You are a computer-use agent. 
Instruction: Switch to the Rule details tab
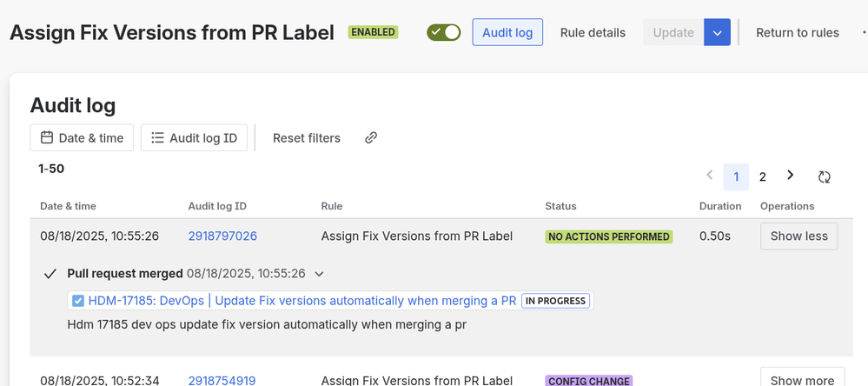click(x=593, y=33)
